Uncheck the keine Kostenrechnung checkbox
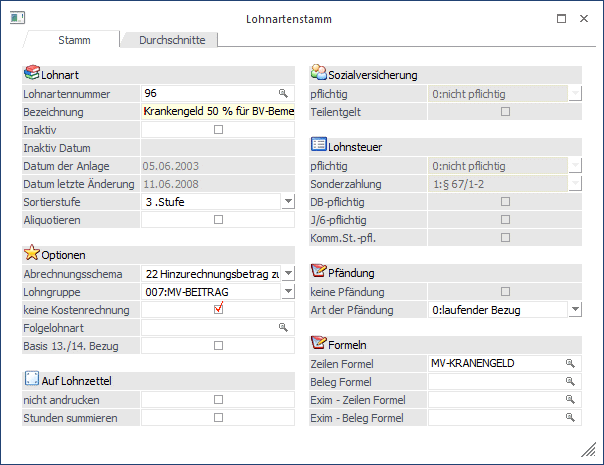 (x=218, y=309)
